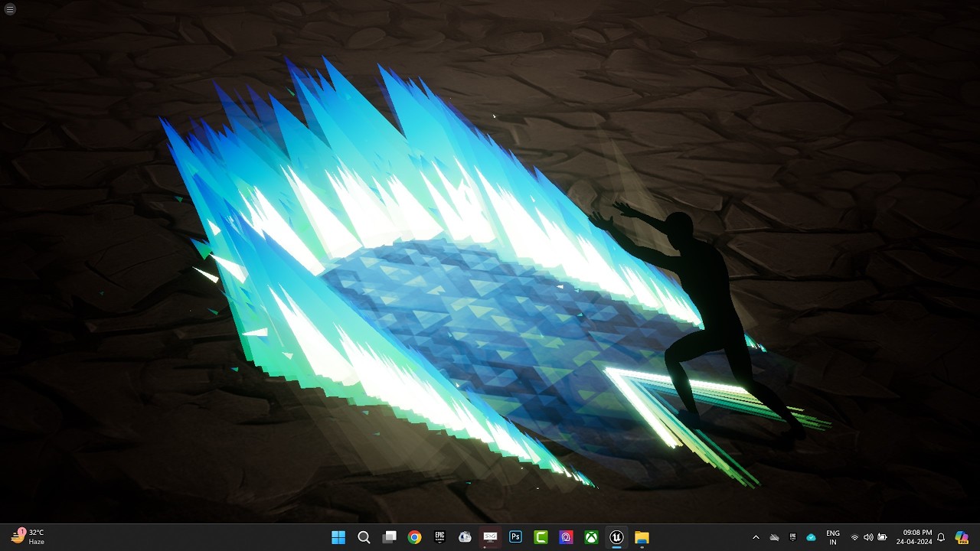Show hidden system tray icons
This screenshot has width=980, height=551.
point(756,537)
